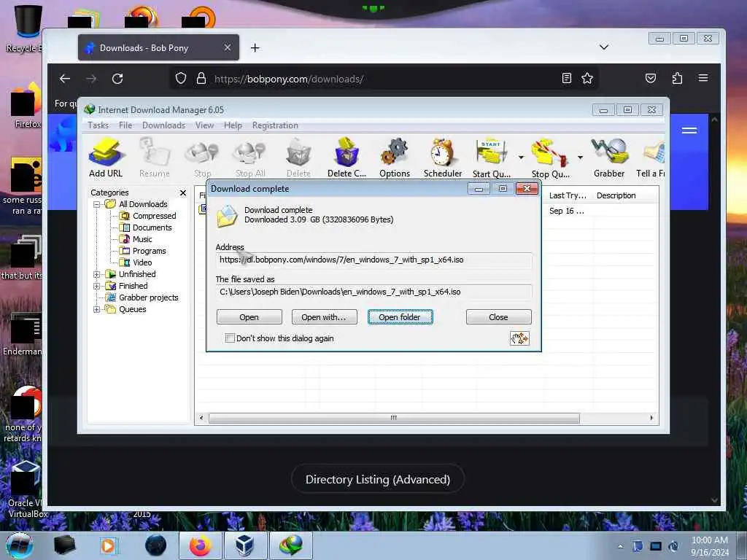Expand the Unfinished category node
The width and height of the screenshot is (747, 560).
click(97, 274)
